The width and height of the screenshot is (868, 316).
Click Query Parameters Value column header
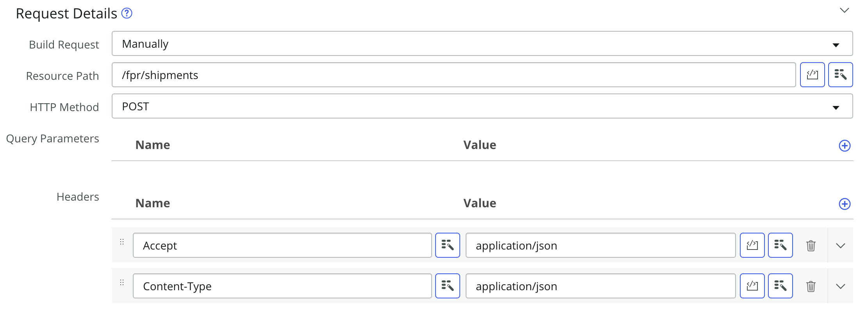(x=480, y=145)
